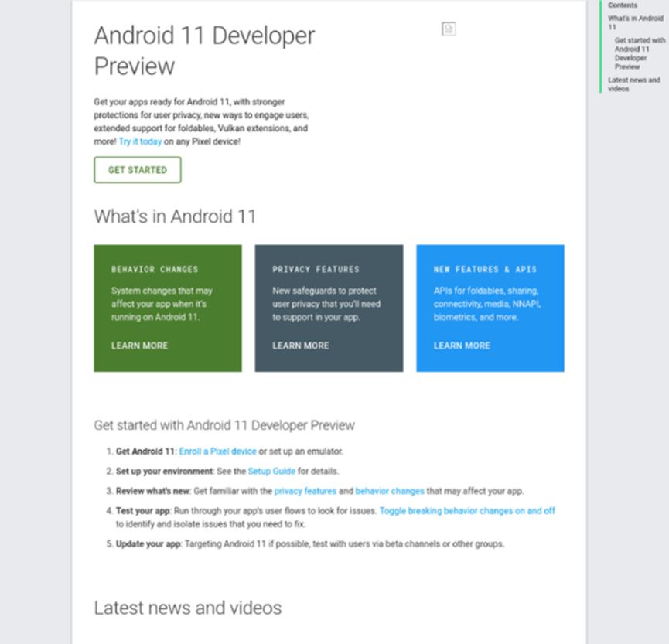Image resolution: width=669 pixels, height=644 pixels.
Task: Follow the "Try it today" link
Action: [140, 141]
